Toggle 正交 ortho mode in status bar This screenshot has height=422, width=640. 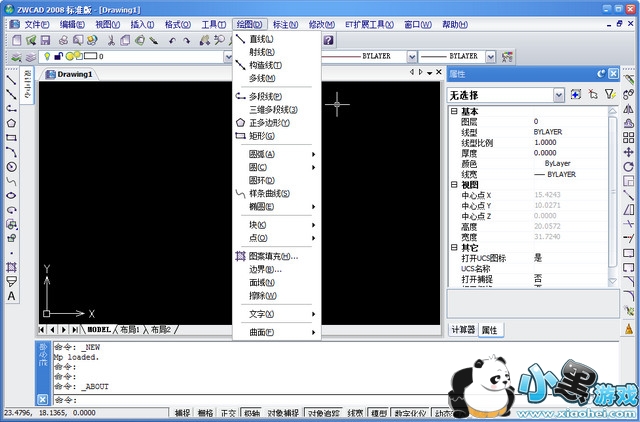pos(228,413)
